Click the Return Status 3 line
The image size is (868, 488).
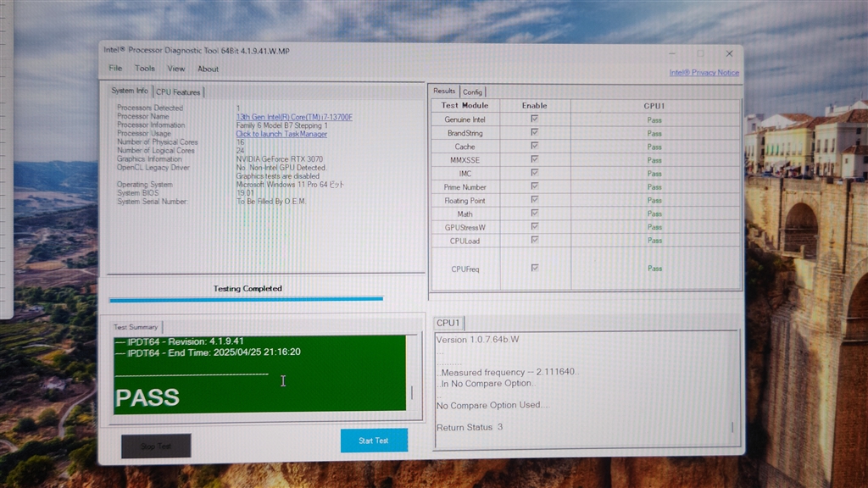coord(470,427)
